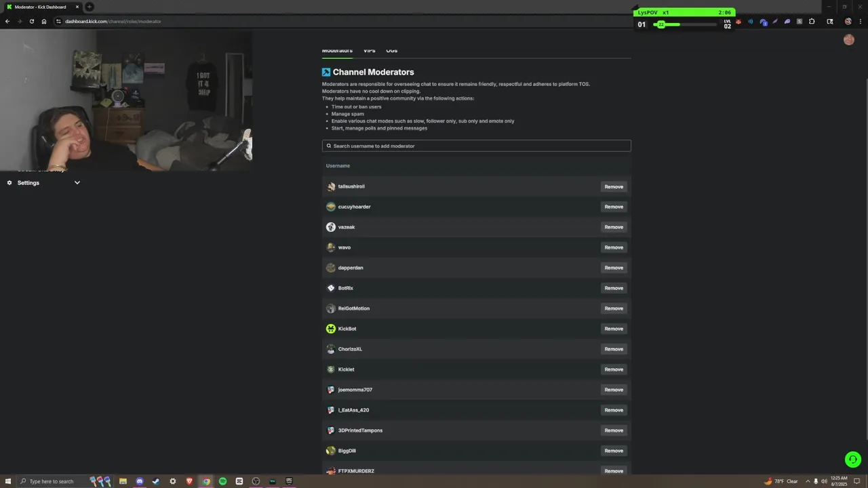This screenshot has width=868, height=488.
Task: Click the browser home icon
Action: pos(44,21)
